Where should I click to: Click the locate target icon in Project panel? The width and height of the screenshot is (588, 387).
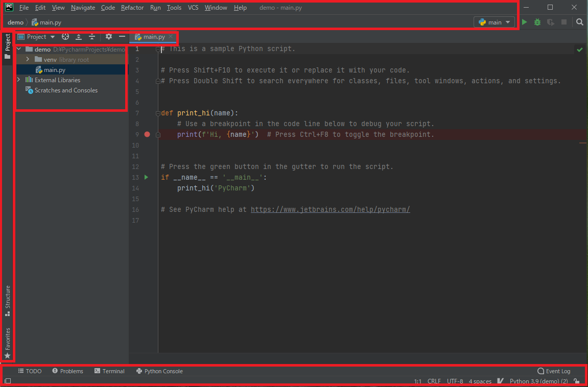tap(65, 37)
